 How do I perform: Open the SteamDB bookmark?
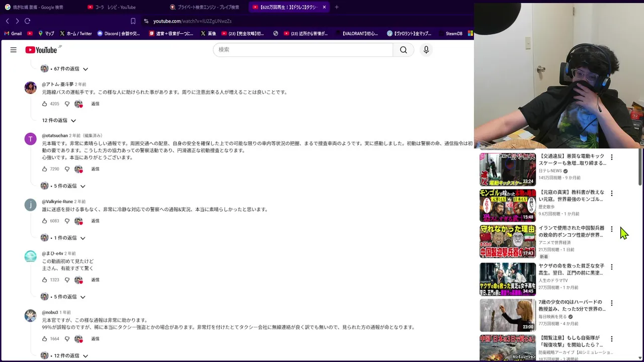tap(450, 34)
